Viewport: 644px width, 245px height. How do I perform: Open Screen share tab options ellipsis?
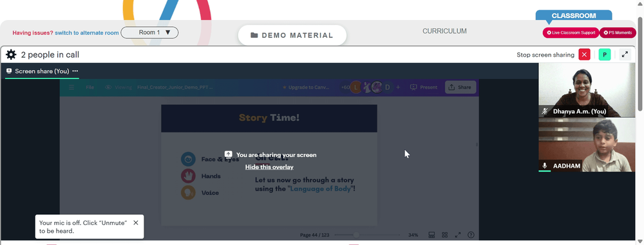click(x=75, y=71)
